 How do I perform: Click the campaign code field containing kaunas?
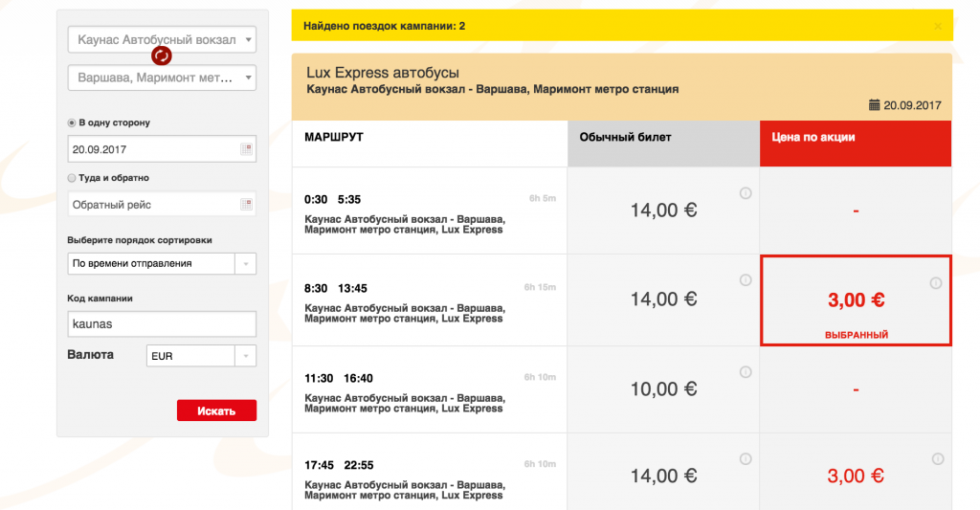[162, 323]
